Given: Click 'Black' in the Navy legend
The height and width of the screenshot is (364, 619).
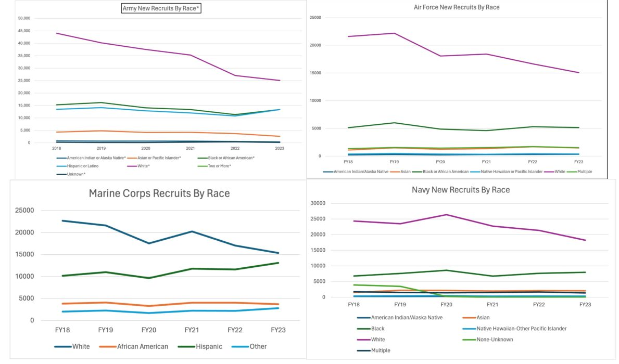Looking at the screenshot, I should pyautogui.click(x=377, y=329).
